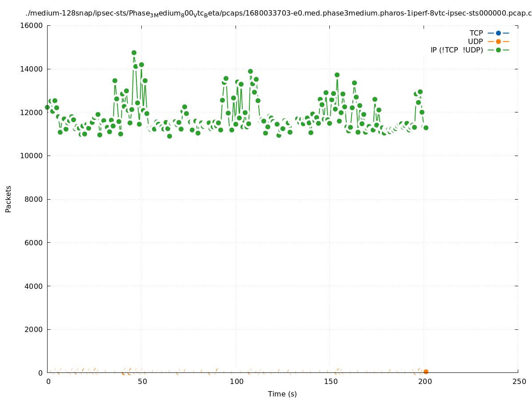
Task: Click the 8000 y-axis tick label
Action: click(x=34, y=199)
